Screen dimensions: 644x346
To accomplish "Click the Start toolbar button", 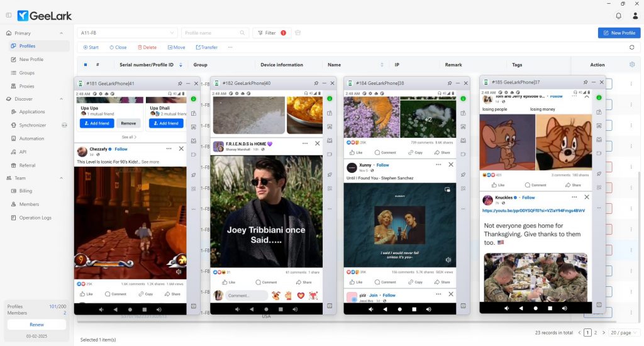I will point(91,47).
